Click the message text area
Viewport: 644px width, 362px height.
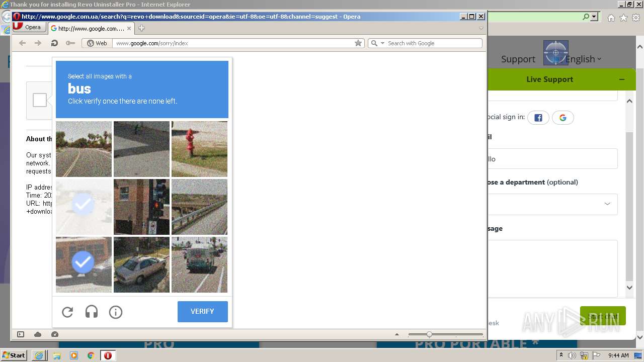coord(552,268)
